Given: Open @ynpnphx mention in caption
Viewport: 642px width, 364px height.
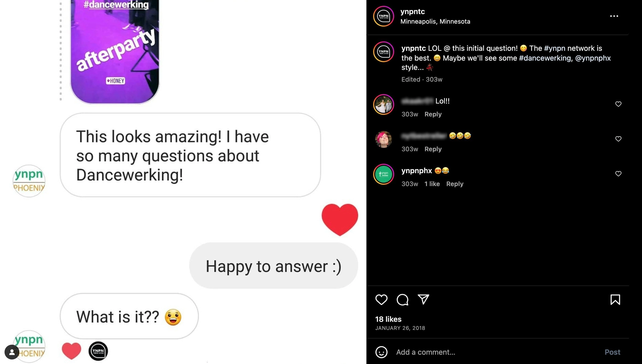Looking at the screenshot, I should click(593, 58).
